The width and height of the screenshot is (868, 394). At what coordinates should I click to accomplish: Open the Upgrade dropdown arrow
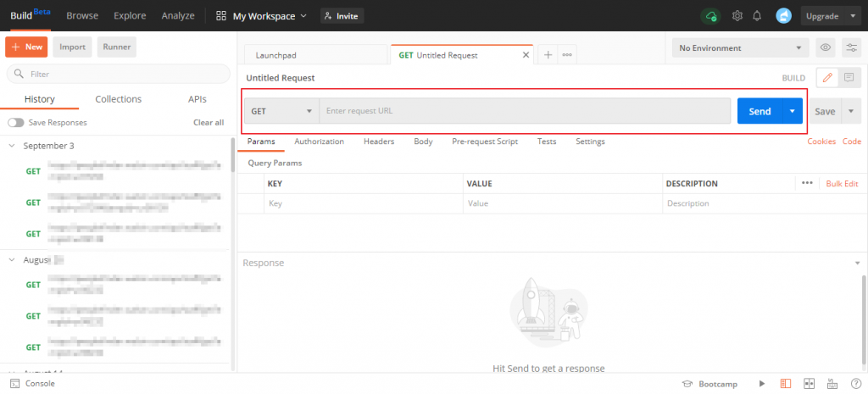pos(852,16)
